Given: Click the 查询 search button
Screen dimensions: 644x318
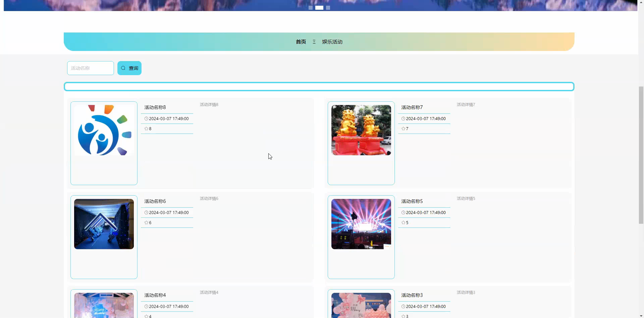Looking at the screenshot, I should (x=129, y=68).
